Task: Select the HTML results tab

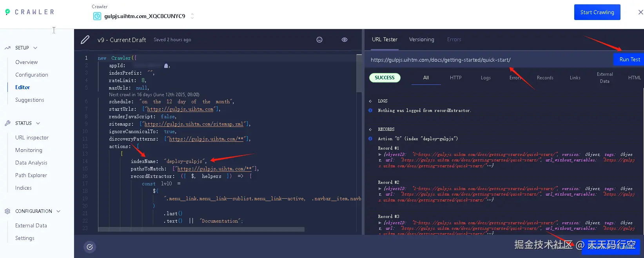Action: pyautogui.click(x=635, y=78)
